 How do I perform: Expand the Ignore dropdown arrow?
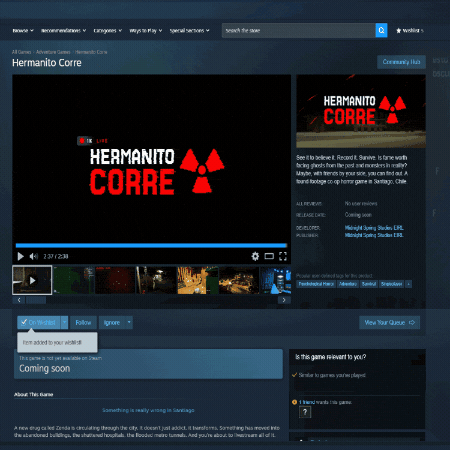[129, 322]
